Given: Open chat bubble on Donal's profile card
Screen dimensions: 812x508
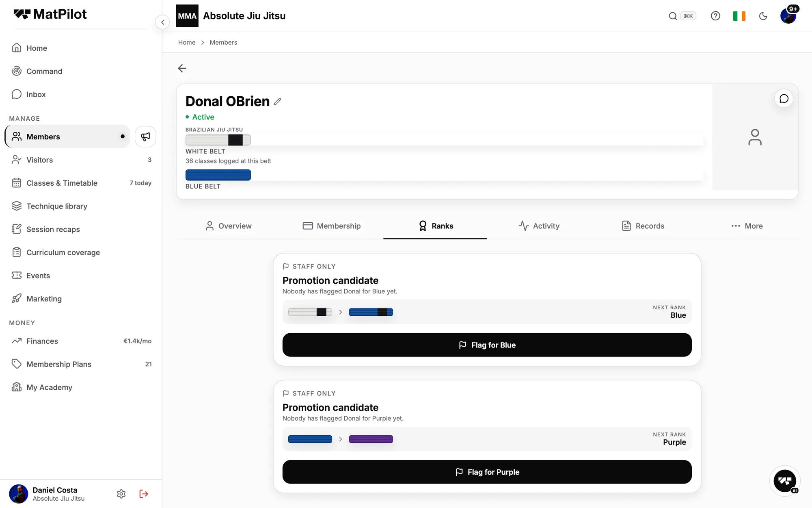Looking at the screenshot, I should pos(784,99).
